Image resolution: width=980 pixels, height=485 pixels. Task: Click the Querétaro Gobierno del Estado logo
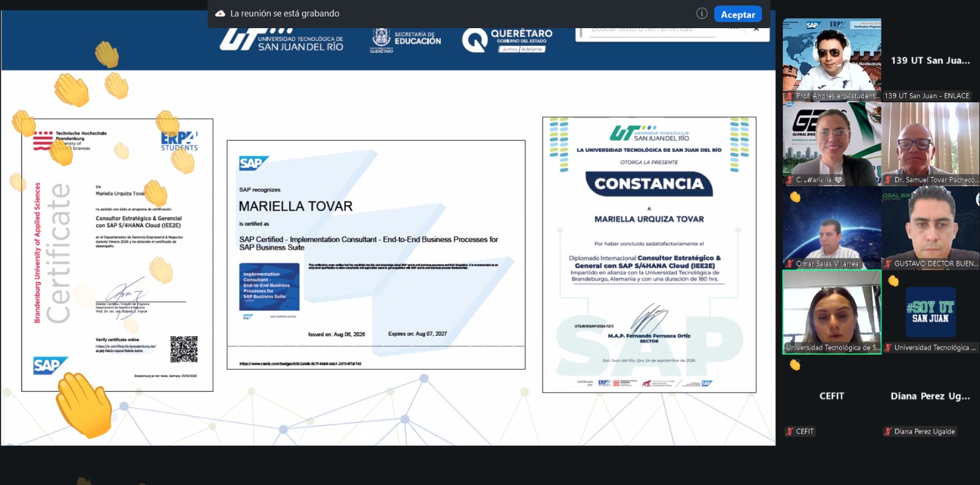(x=507, y=40)
